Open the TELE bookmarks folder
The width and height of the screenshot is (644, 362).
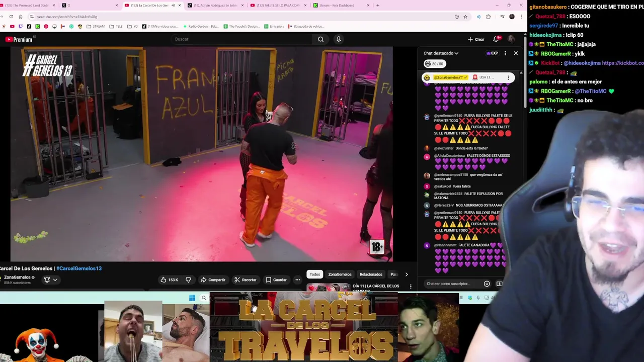click(116, 26)
